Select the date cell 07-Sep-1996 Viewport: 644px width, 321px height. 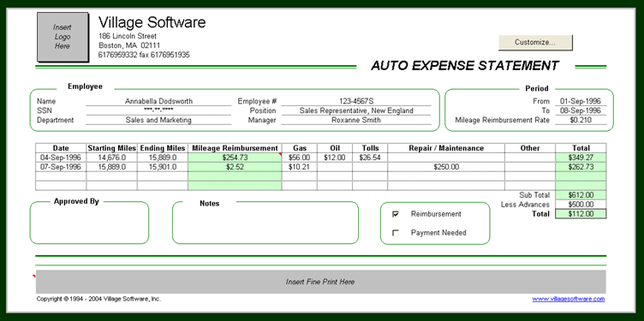[61, 167]
